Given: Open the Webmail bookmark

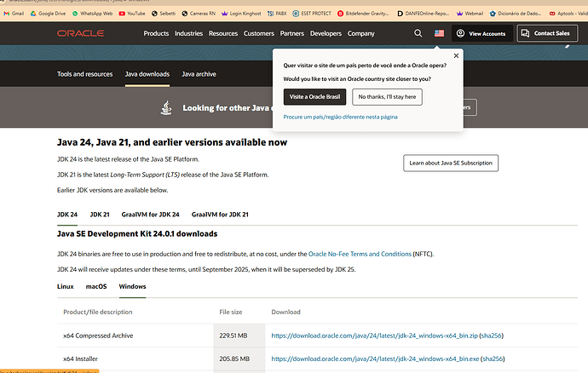Looking at the screenshot, I should [470, 14].
